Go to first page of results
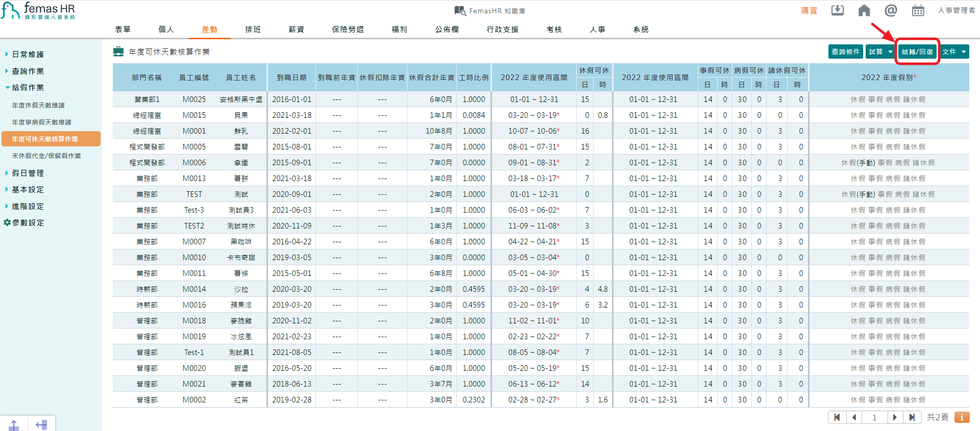This screenshot has width=980, height=431. coord(837,417)
